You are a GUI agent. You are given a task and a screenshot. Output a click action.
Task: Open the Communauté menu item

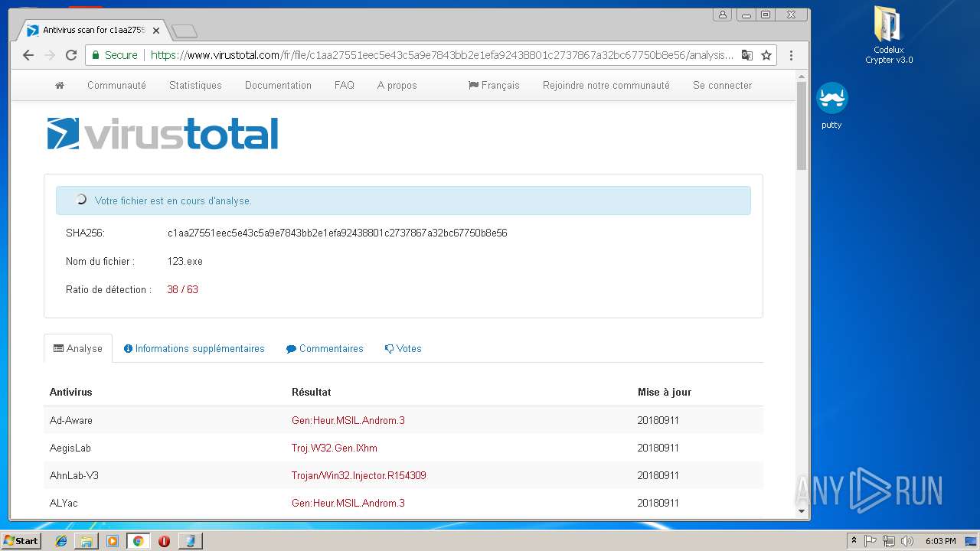116,86
